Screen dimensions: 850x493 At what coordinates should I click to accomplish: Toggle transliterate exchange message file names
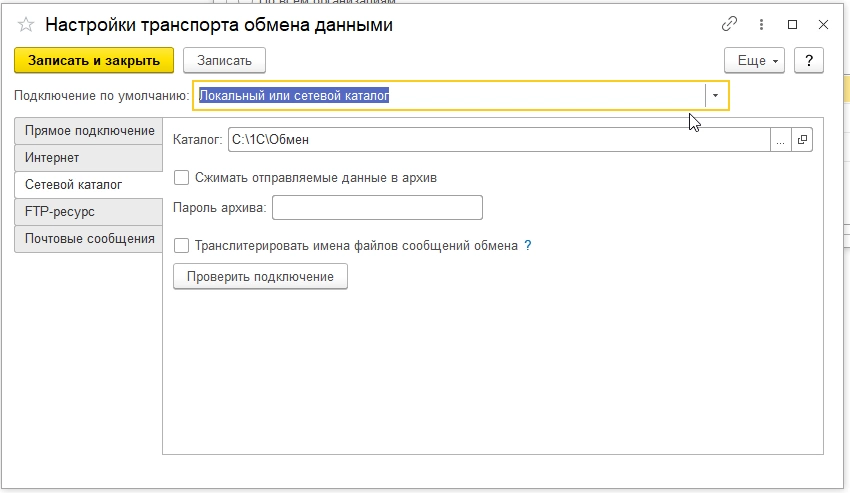(x=182, y=245)
